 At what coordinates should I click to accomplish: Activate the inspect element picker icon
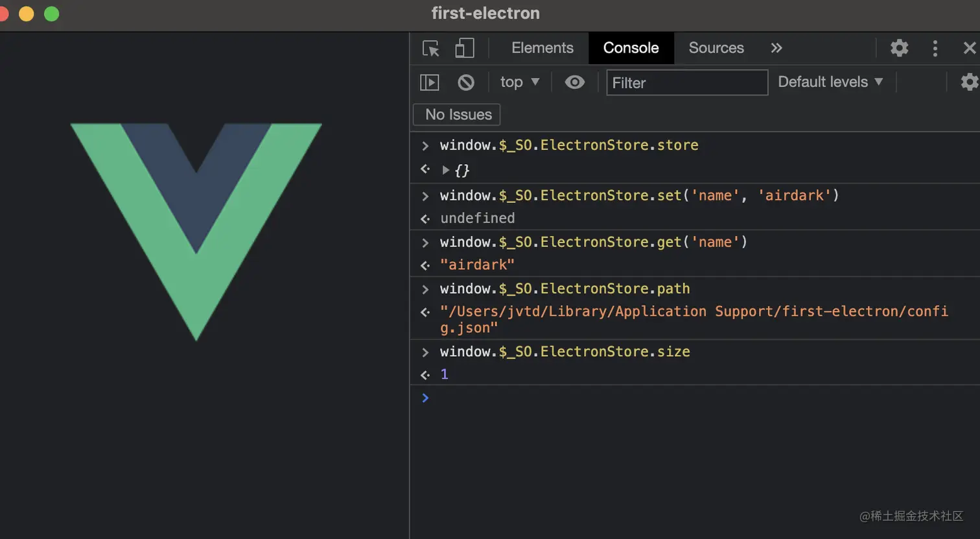pyautogui.click(x=431, y=48)
